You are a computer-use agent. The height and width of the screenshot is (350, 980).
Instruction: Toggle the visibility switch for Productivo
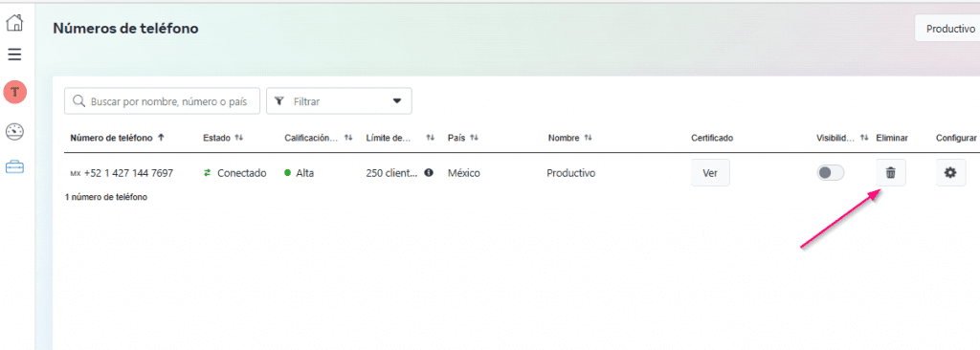830,173
